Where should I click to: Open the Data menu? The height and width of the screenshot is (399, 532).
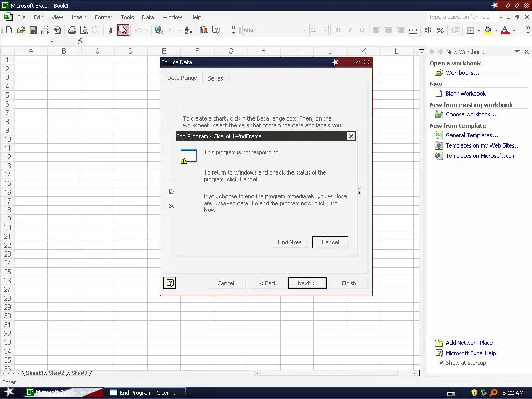(148, 17)
